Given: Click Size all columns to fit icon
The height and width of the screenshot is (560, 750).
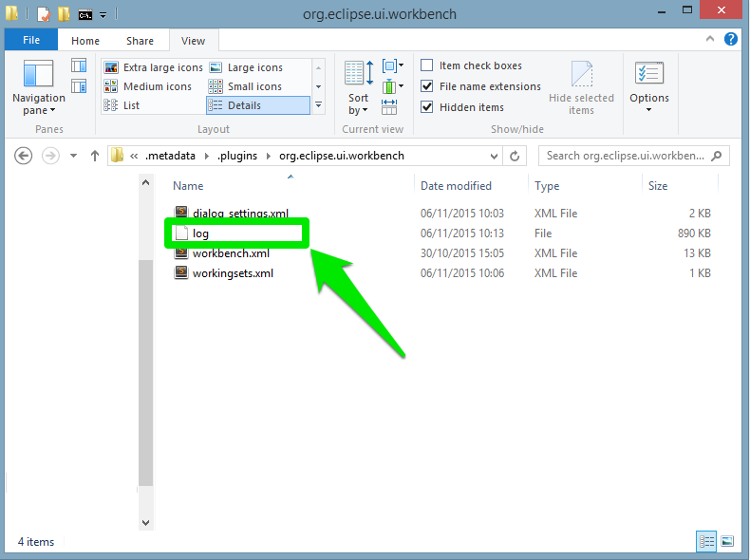Looking at the screenshot, I should [x=389, y=107].
